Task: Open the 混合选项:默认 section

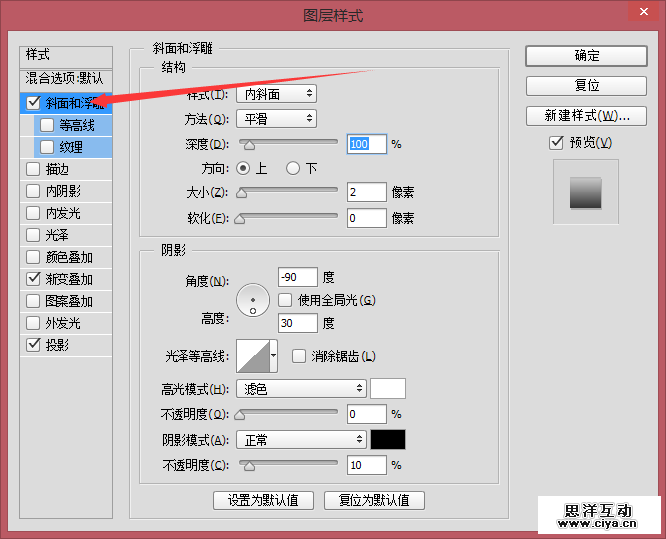Action: [66, 79]
